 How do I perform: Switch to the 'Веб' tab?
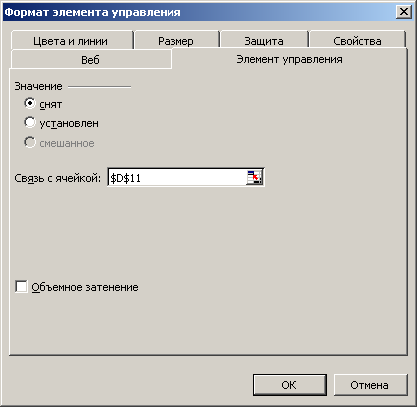(90, 60)
